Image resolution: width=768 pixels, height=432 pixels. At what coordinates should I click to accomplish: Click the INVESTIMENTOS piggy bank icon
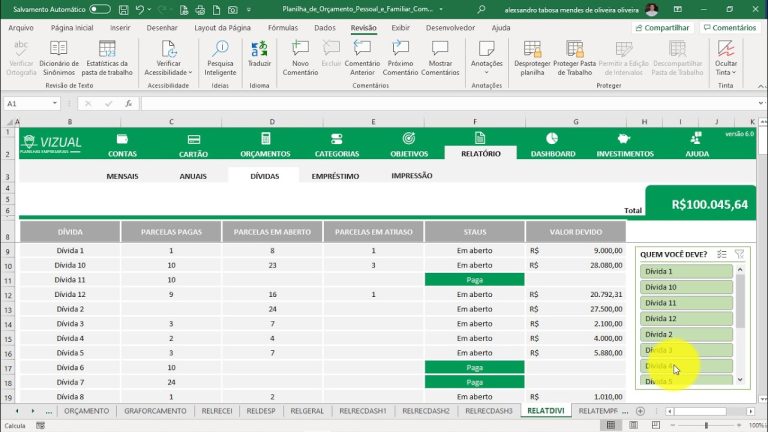pyautogui.click(x=625, y=139)
